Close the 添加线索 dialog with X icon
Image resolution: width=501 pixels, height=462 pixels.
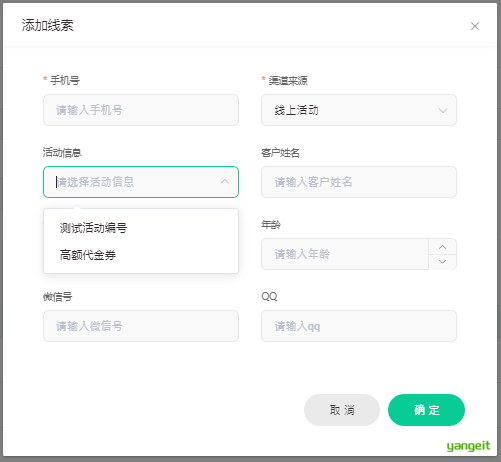(x=475, y=26)
